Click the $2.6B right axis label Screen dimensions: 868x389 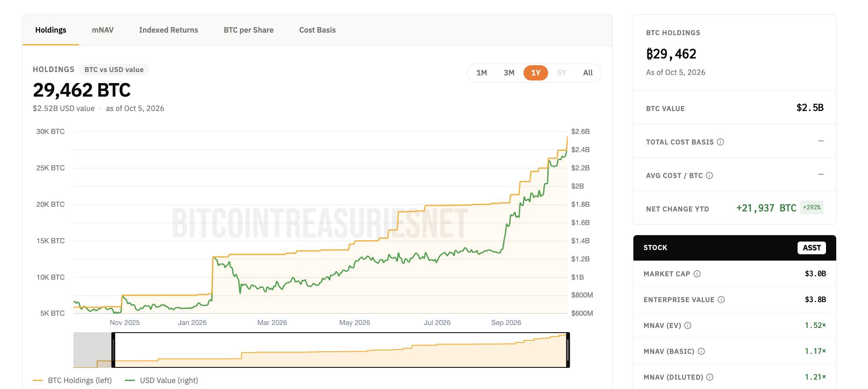[x=580, y=132]
